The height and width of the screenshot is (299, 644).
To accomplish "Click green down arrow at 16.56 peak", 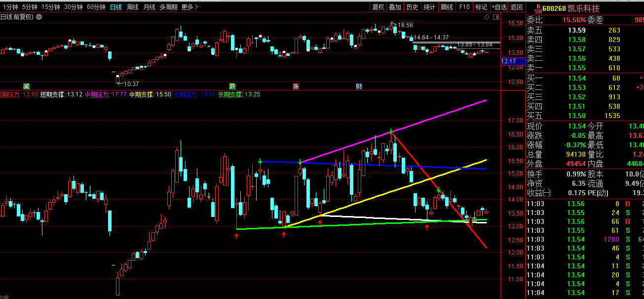I will coord(391,132).
